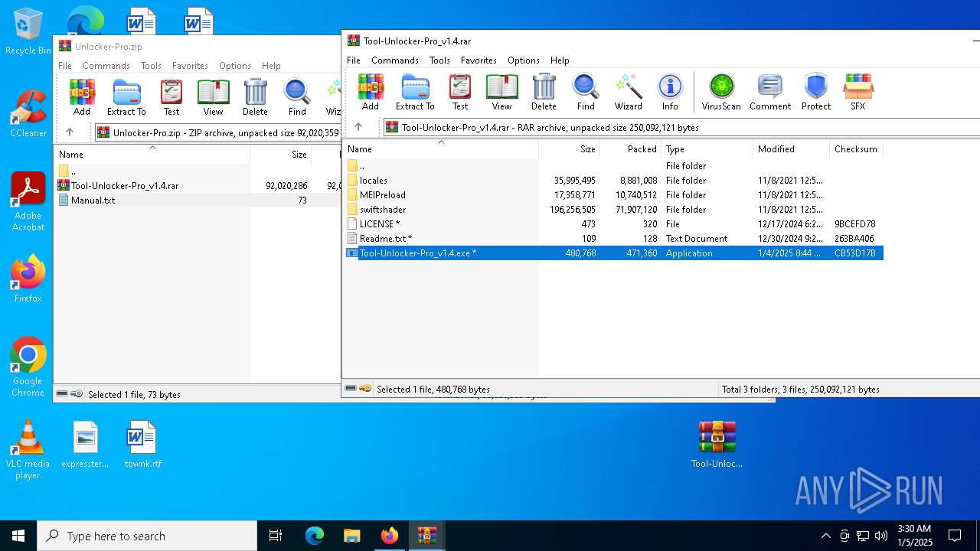Open Adobe Acrobat desktop shortcut
Viewport: 980px width, 551px height.
tap(28, 202)
